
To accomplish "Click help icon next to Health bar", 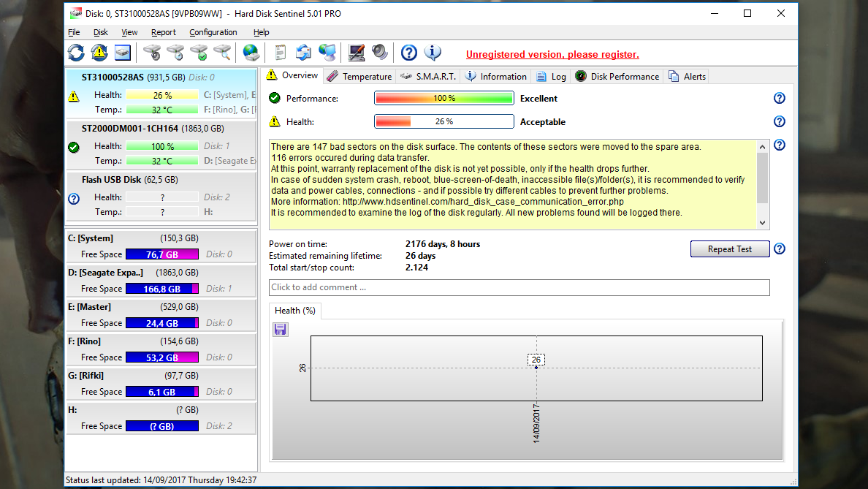I will (780, 121).
